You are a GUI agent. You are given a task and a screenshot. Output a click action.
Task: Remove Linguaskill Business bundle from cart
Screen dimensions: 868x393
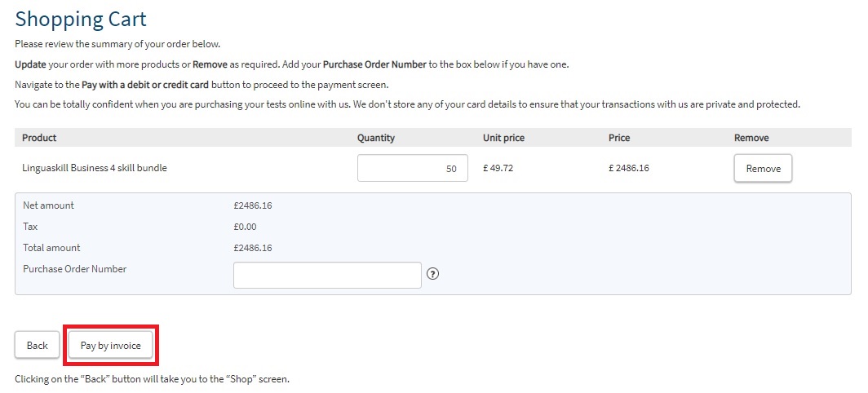coord(764,168)
